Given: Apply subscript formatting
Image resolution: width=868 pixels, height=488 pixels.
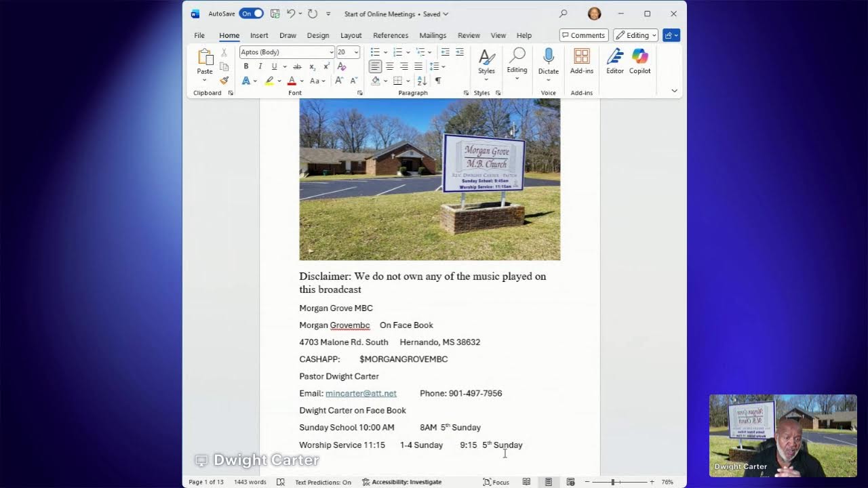Looking at the screenshot, I should [312, 66].
